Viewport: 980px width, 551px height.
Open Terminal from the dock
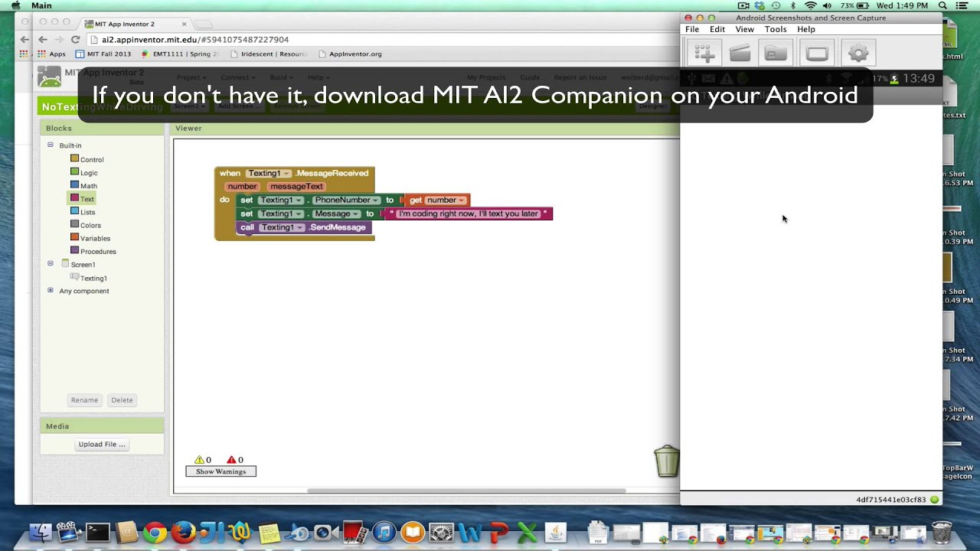[97, 533]
